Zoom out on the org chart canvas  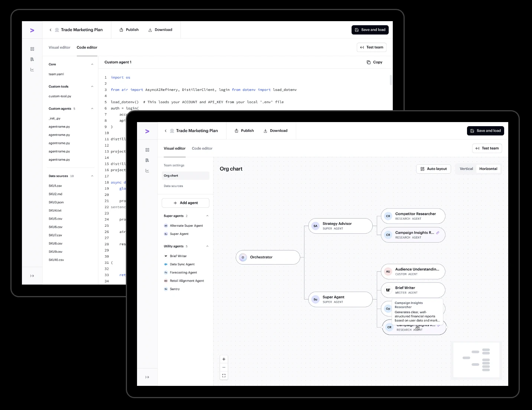[x=224, y=367]
